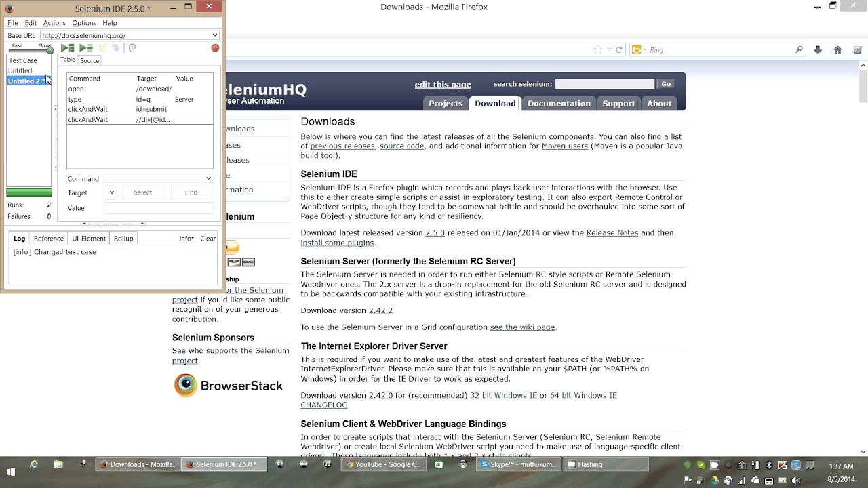Download Selenium Server version 2.42.2 link

(x=380, y=310)
